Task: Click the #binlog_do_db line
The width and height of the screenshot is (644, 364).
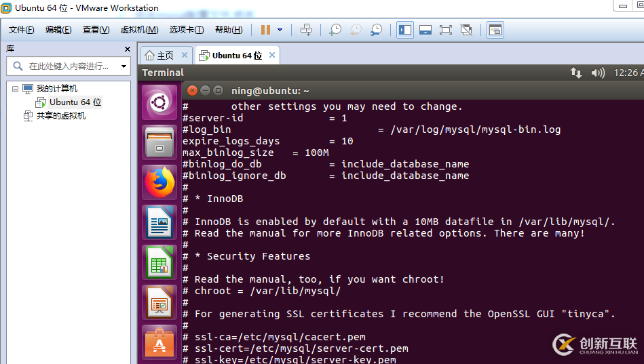Action: (326, 164)
